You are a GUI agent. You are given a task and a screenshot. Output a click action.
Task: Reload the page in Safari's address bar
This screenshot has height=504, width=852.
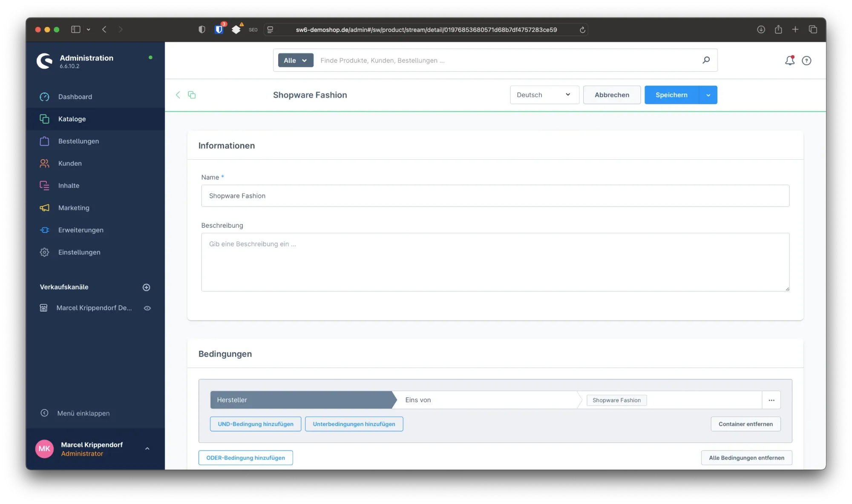click(x=582, y=29)
